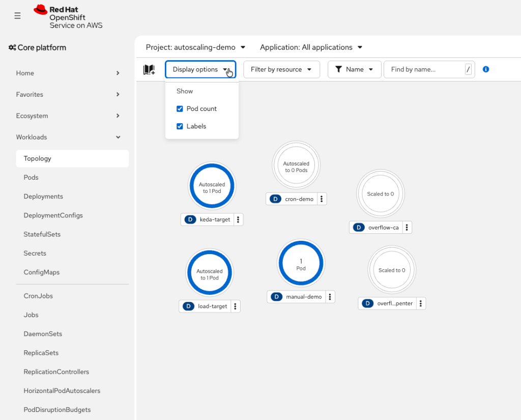Click the add-to-catalog book icon
521x420 pixels.
pyautogui.click(x=149, y=70)
